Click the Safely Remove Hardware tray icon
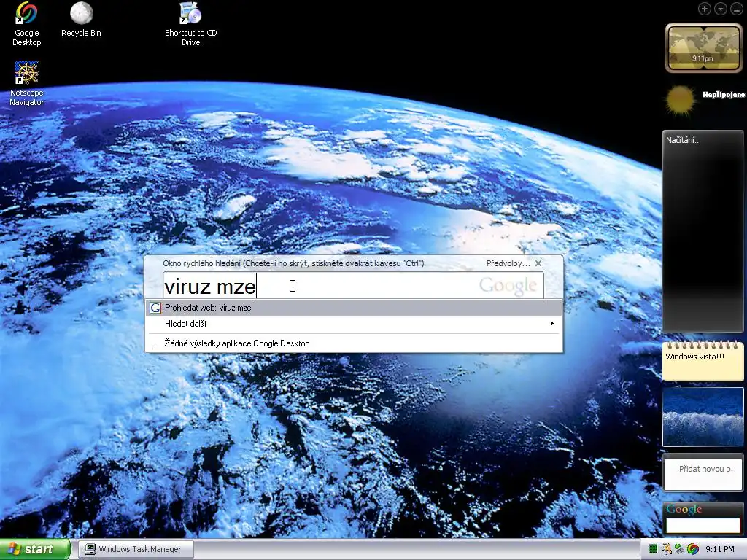The width and height of the screenshot is (747, 560). pyautogui.click(x=679, y=549)
